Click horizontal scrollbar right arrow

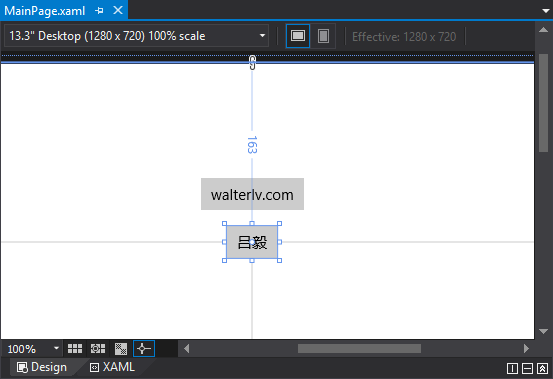click(x=526, y=349)
